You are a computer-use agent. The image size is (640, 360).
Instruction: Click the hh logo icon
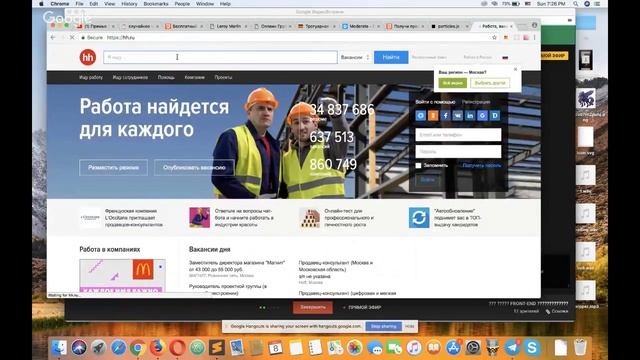pyautogui.click(x=88, y=57)
